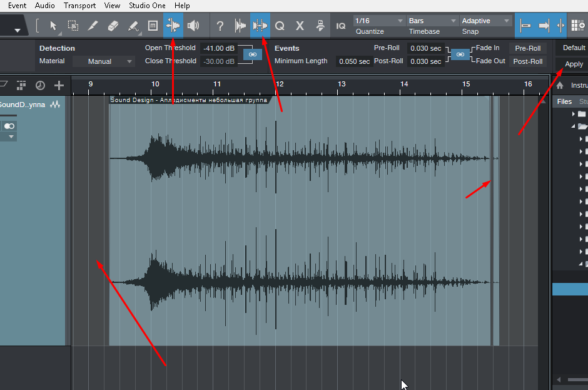Select the Split knife tool
Screen dimensions: 588x390
click(x=93, y=26)
